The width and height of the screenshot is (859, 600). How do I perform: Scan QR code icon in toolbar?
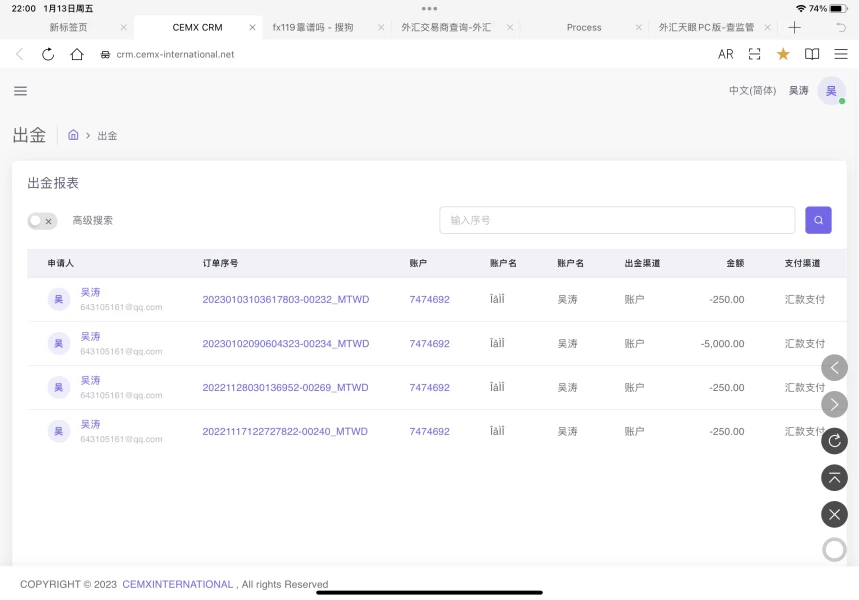pyautogui.click(x=755, y=54)
